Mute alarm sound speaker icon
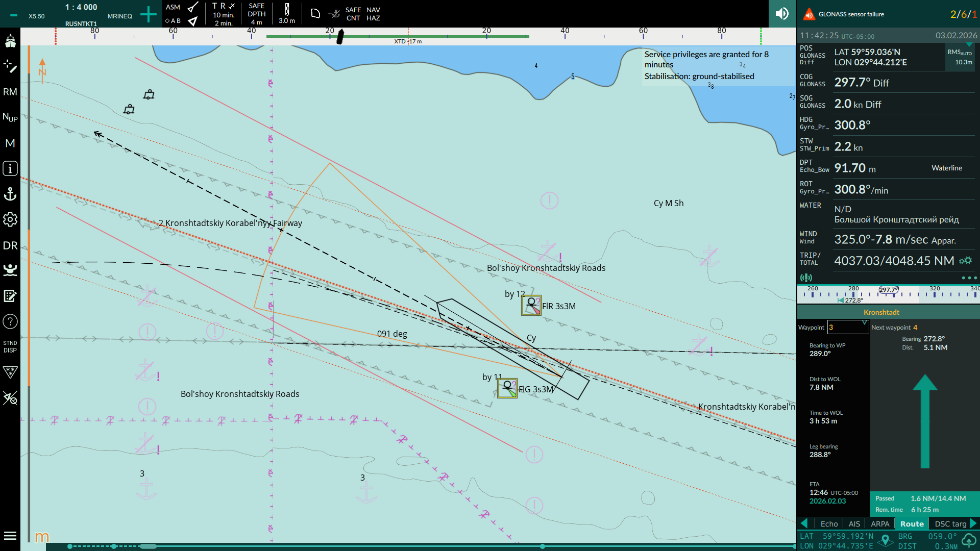This screenshot has width=980, height=551. (x=782, y=14)
